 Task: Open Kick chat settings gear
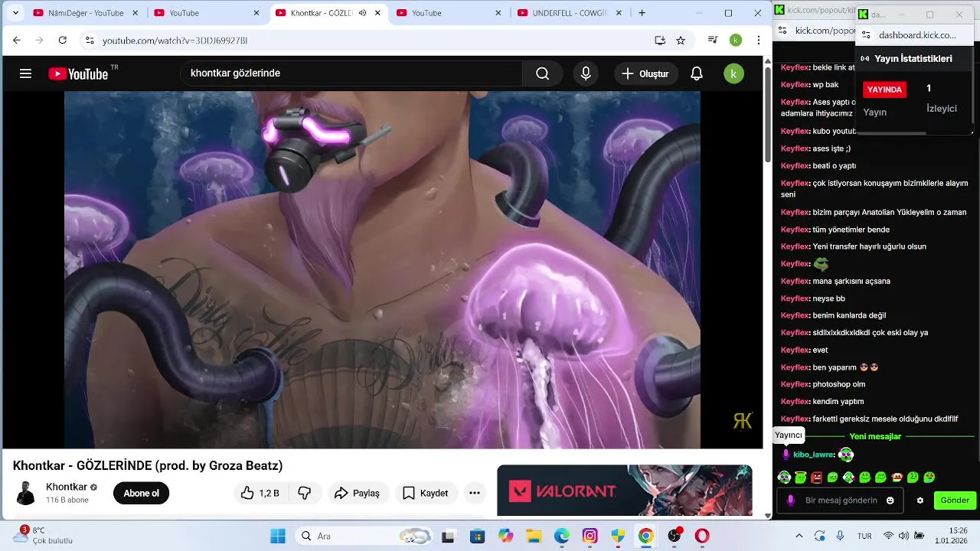click(x=920, y=500)
